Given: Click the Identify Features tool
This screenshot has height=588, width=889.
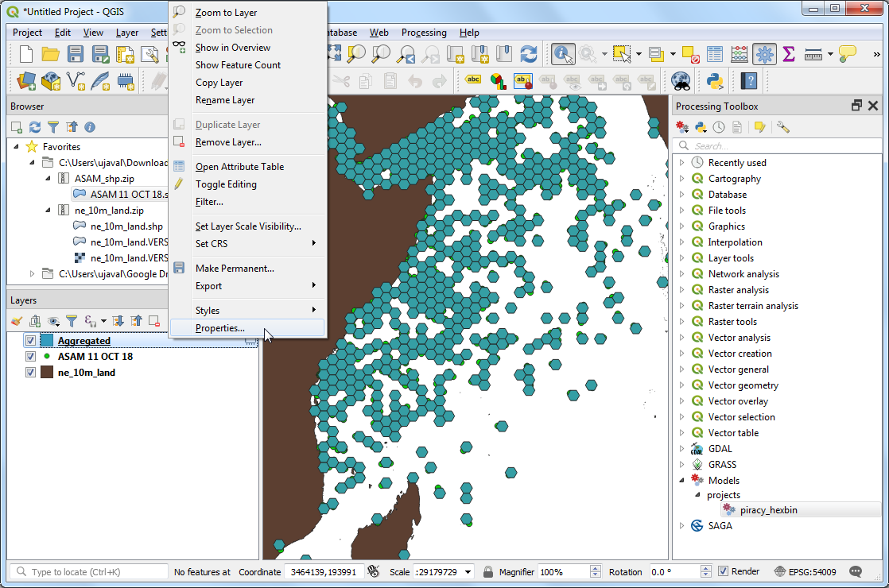Looking at the screenshot, I should tap(563, 54).
